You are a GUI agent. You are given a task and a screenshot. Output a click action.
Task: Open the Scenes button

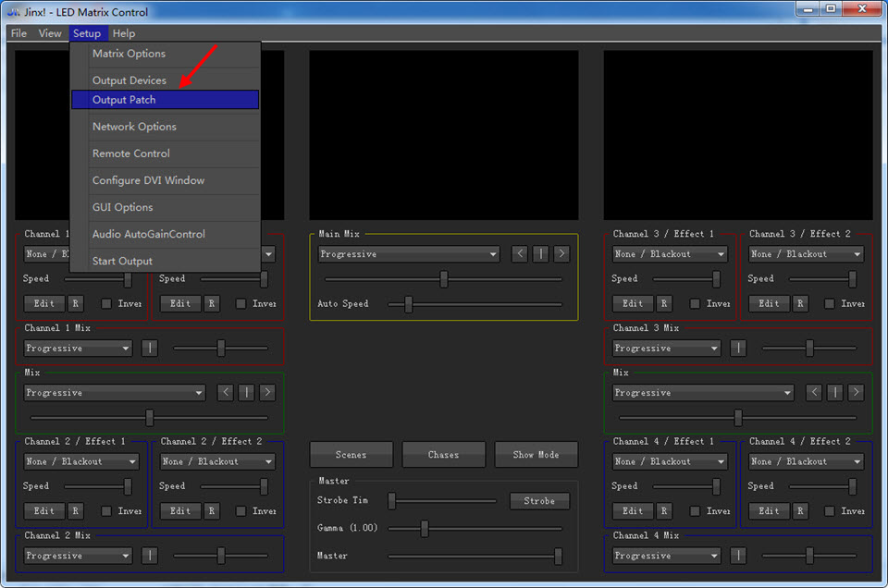[351, 455]
